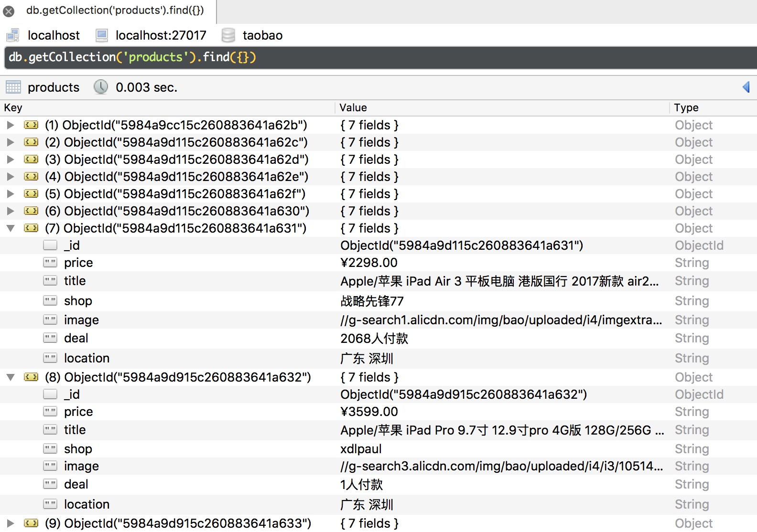Click the clock icon beside 0.003 sec.
The height and width of the screenshot is (532, 757).
tap(101, 87)
